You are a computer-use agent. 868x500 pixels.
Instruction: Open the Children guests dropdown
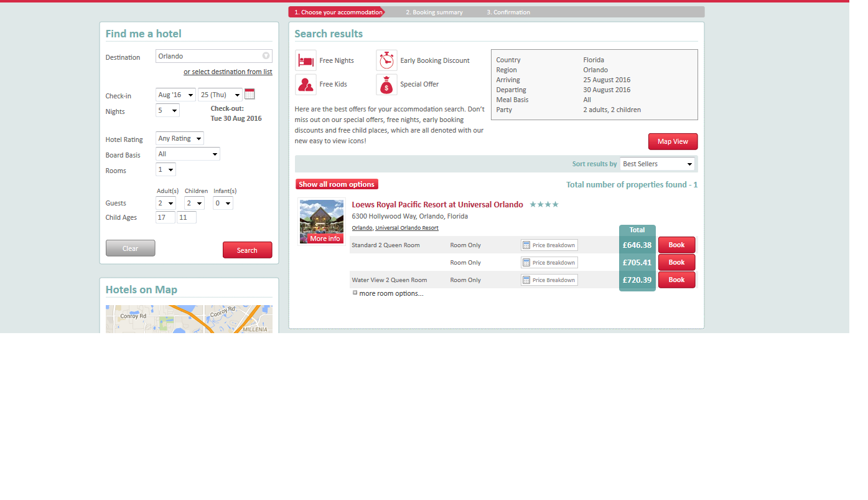[x=195, y=203]
